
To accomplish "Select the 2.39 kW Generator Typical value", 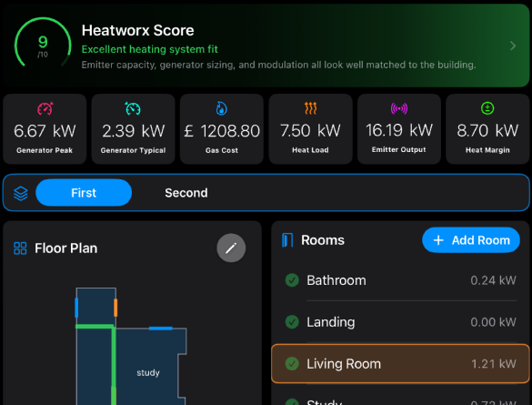I will point(134,131).
